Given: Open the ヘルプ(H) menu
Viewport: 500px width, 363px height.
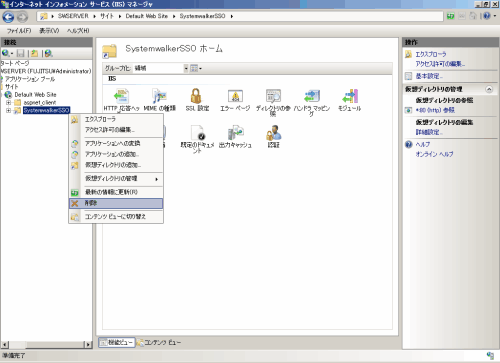Looking at the screenshot, I should pos(78,31).
